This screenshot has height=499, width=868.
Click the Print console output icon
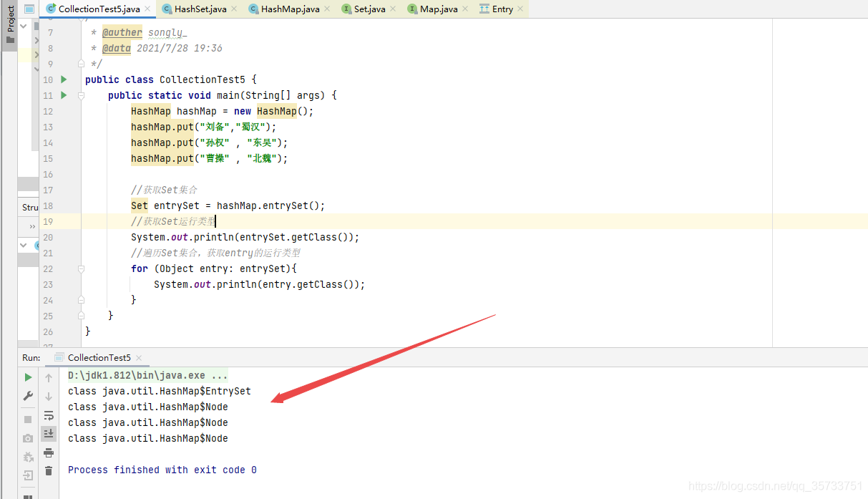point(49,452)
